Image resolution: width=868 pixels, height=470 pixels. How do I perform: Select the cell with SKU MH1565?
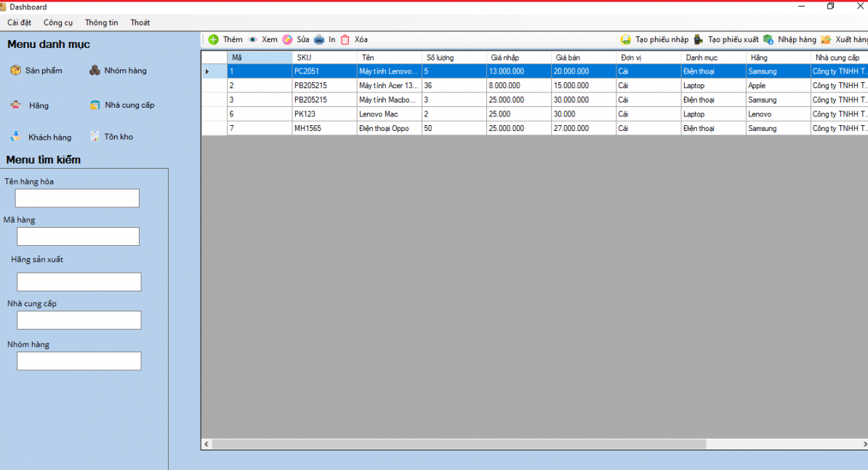tap(324, 128)
